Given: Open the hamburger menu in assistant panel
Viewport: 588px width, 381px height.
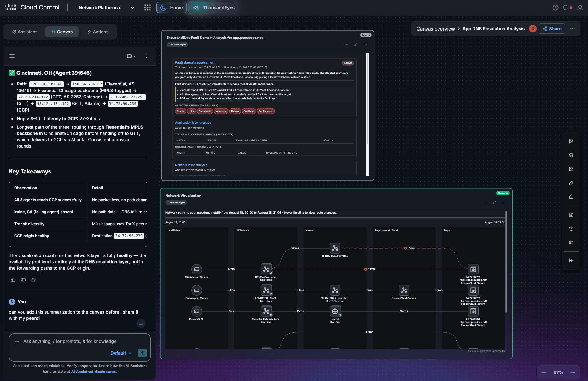Looking at the screenshot, I should pos(12,56).
